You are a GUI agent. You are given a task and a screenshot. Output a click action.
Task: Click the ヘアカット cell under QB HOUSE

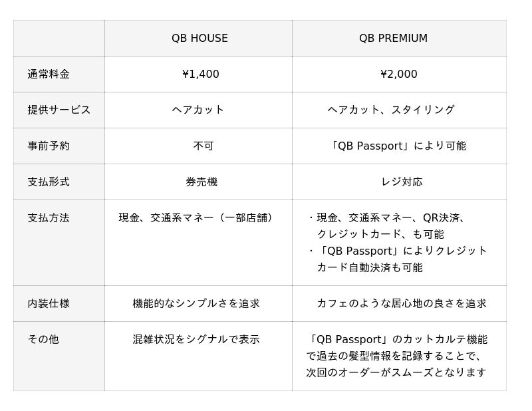pyautogui.click(x=198, y=110)
